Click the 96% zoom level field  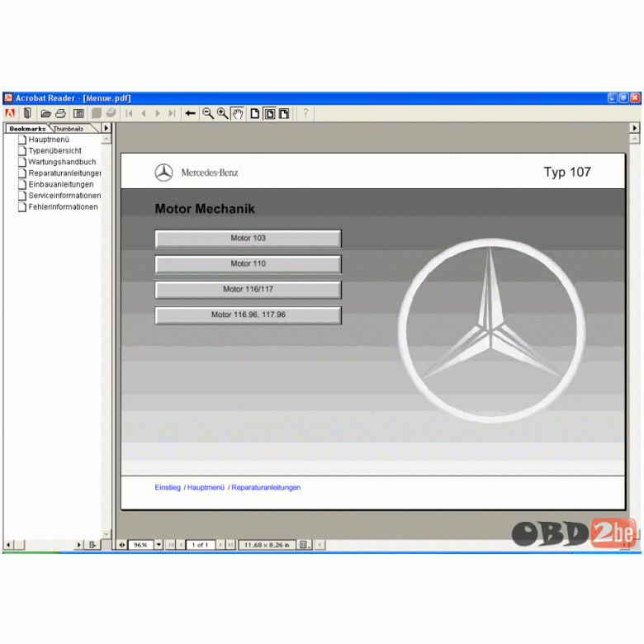coord(140,545)
